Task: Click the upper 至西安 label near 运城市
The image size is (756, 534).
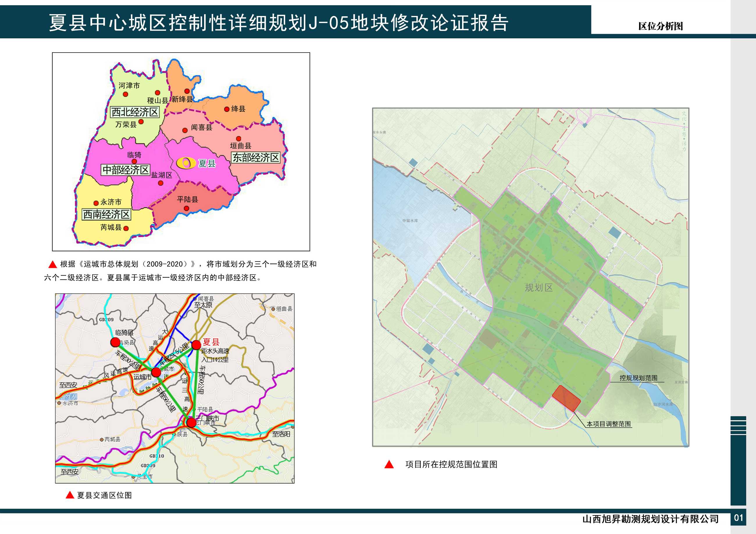Action: [68, 385]
